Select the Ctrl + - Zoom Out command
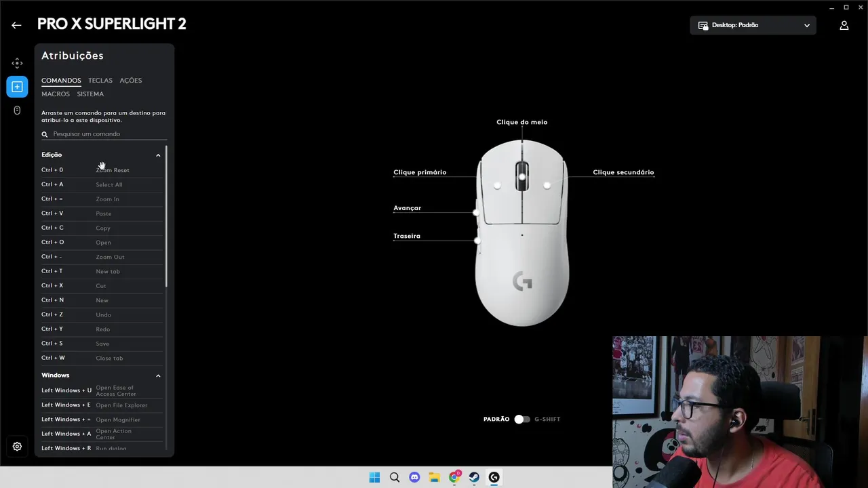The height and width of the screenshot is (488, 868). click(x=102, y=257)
